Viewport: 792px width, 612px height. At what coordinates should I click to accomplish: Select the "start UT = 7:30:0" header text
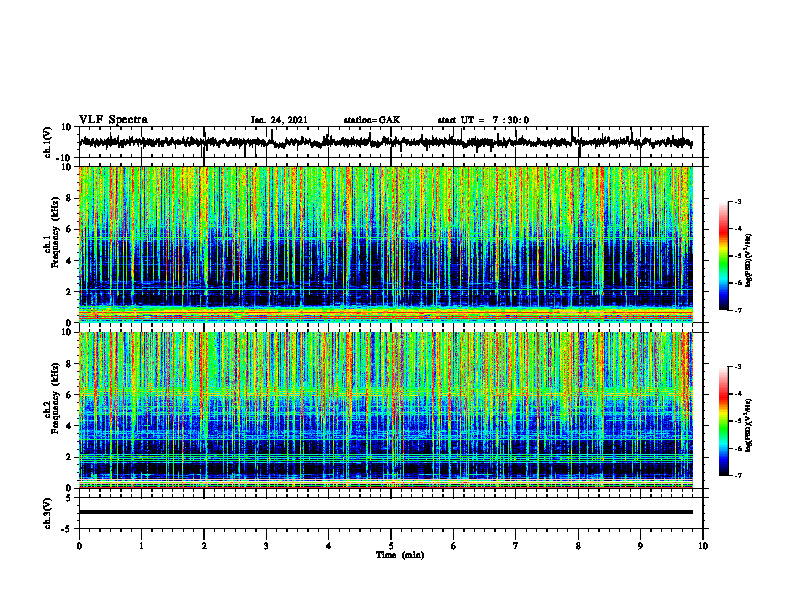coord(483,120)
